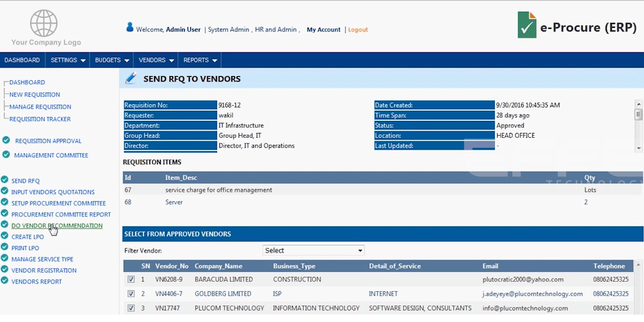Open the My Account link
The height and width of the screenshot is (322, 644).
323,30
